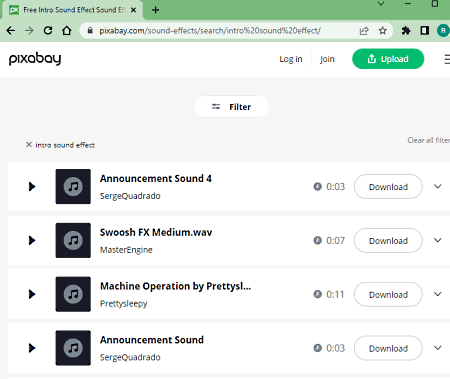Expand options for Machine Operation row
450x379 pixels.
438,294
